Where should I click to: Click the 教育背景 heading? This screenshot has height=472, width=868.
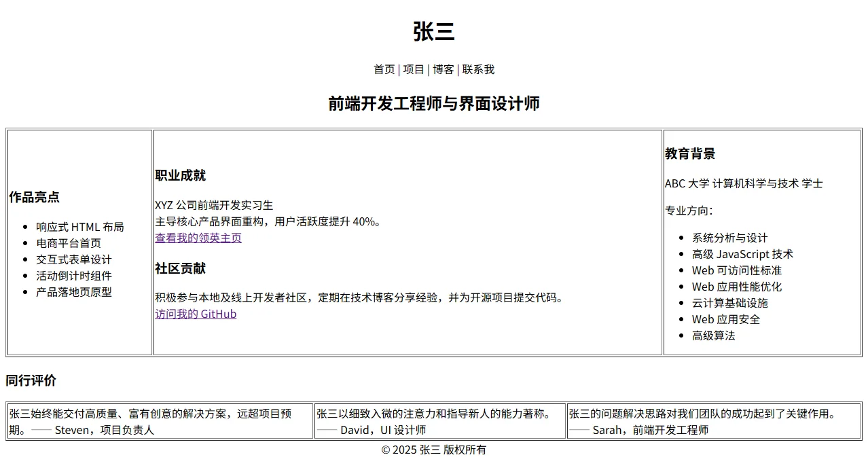[x=690, y=153]
